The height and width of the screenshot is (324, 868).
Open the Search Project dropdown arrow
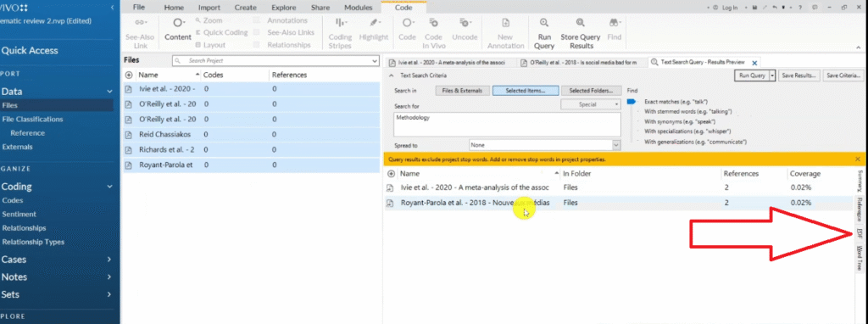(374, 60)
